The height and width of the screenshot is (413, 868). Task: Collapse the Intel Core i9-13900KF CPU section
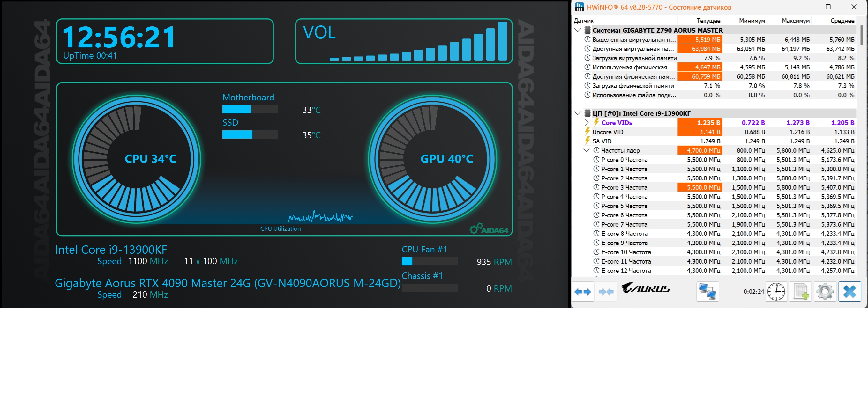point(578,113)
